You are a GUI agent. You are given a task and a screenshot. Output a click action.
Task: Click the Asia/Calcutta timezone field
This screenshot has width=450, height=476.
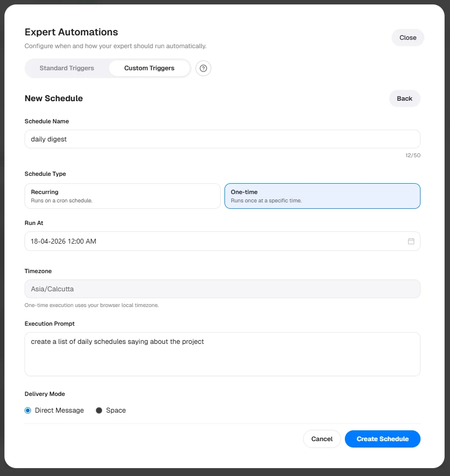(222, 289)
